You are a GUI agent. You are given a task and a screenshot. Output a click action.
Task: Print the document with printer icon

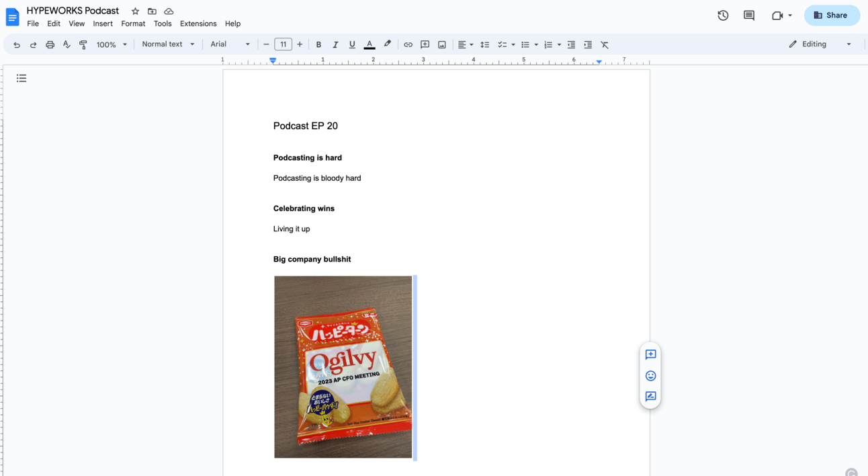click(x=50, y=44)
